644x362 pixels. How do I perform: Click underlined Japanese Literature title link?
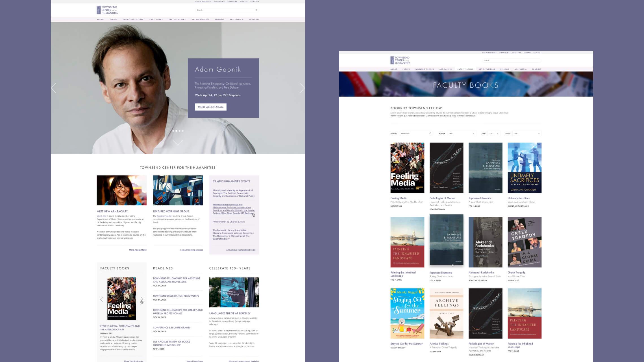pyautogui.click(x=441, y=273)
